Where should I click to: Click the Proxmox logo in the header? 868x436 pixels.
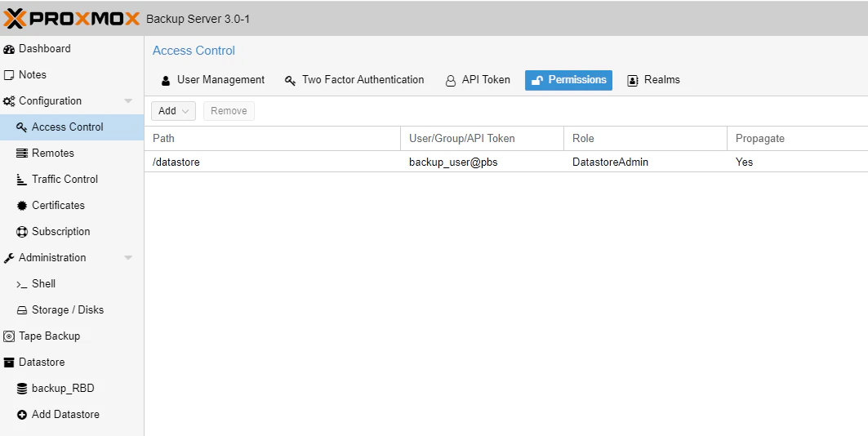pos(71,18)
